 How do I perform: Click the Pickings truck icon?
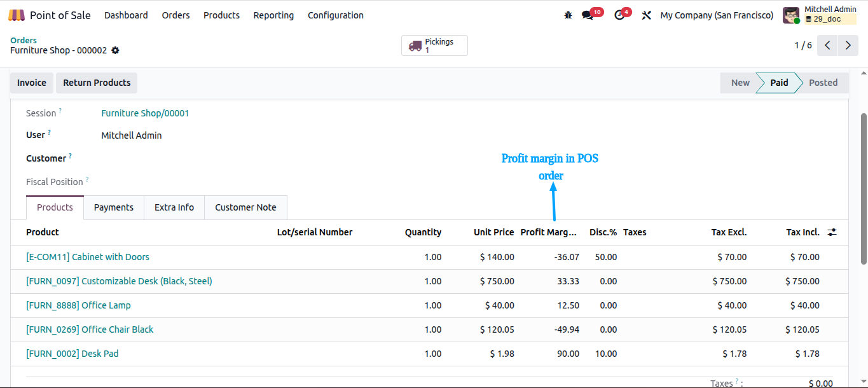[x=415, y=46]
